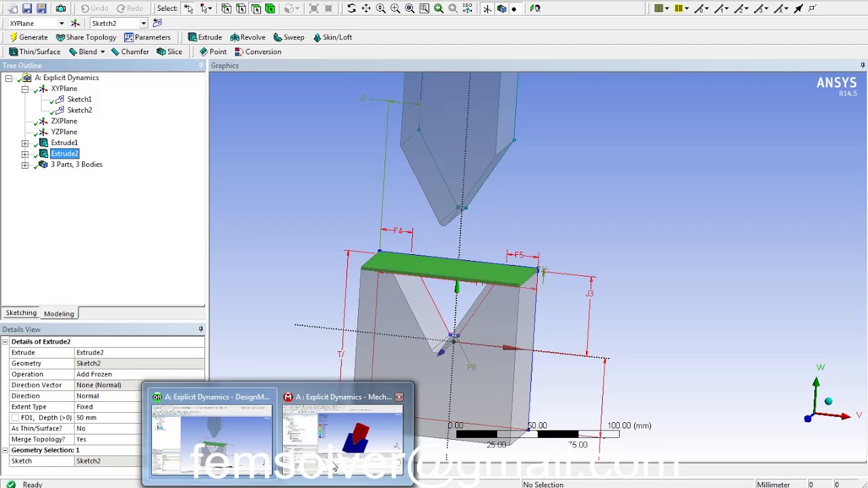The width and height of the screenshot is (868, 488).
Task: Enable the face selection filter
Action: 256,8
